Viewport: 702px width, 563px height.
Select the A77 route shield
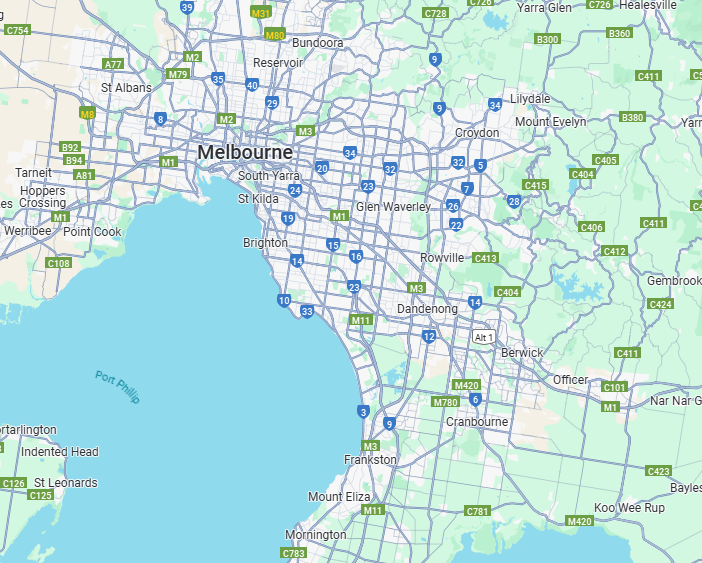click(x=113, y=64)
